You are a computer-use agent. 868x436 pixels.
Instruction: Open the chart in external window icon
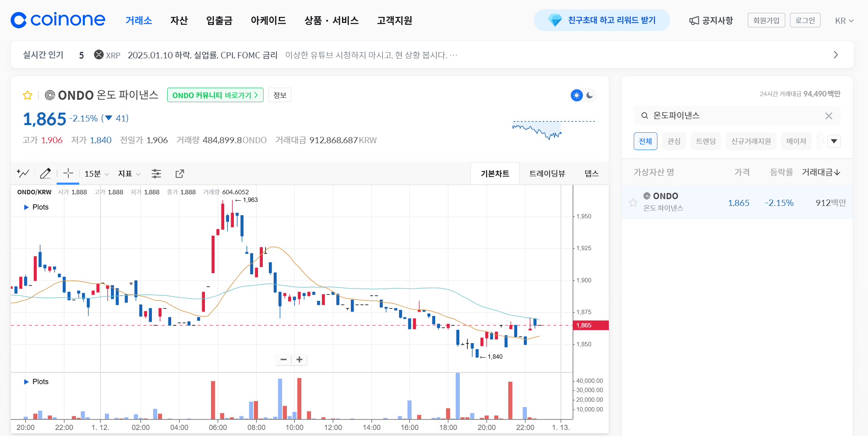pyautogui.click(x=180, y=173)
